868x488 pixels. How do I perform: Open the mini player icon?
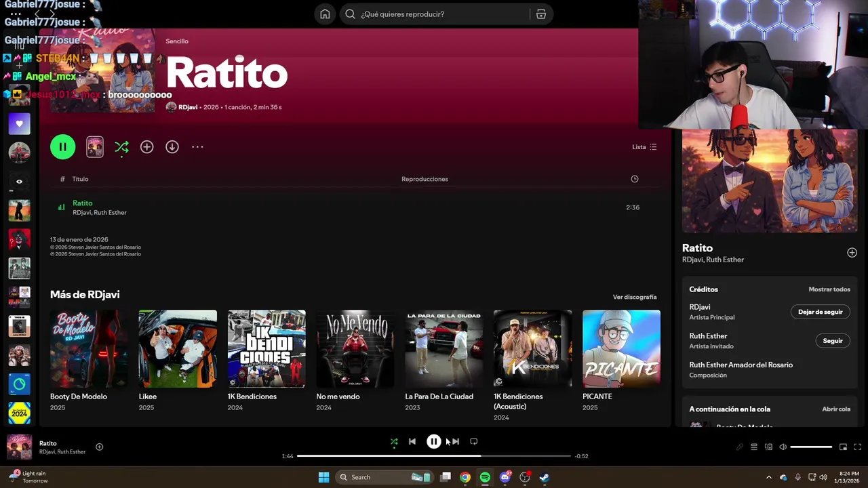pyautogui.click(x=843, y=447)
